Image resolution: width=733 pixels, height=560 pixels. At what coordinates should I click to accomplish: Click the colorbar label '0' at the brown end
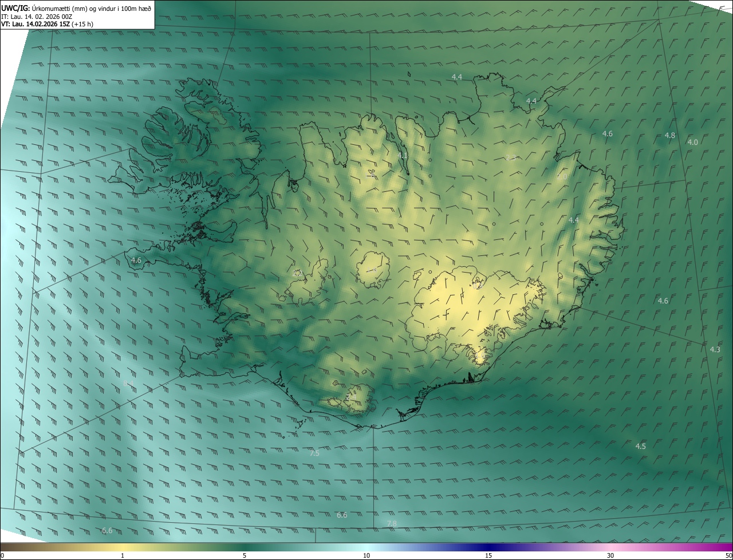point(2,556)
